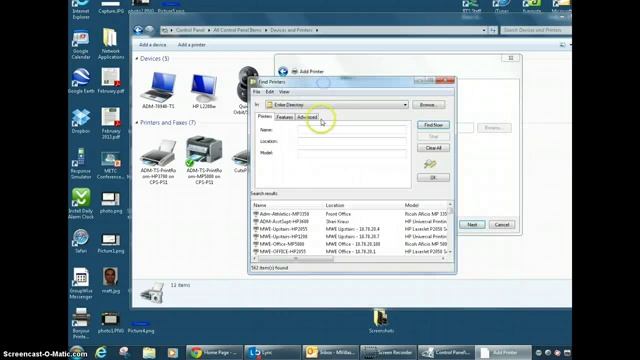Click Add a device toolbar link
This screenshot has width=640, height=360.
tap(153, 45)
